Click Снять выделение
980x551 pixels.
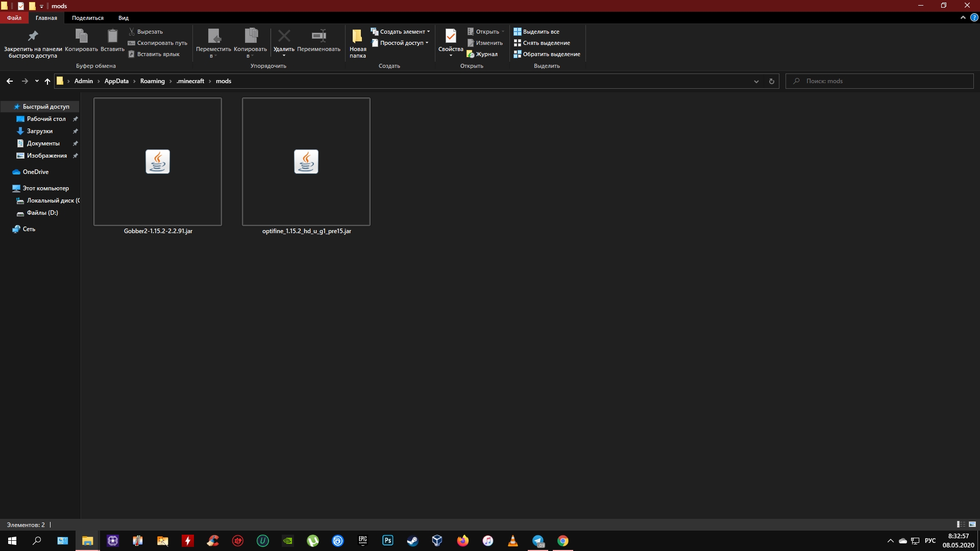pos(542,43)
